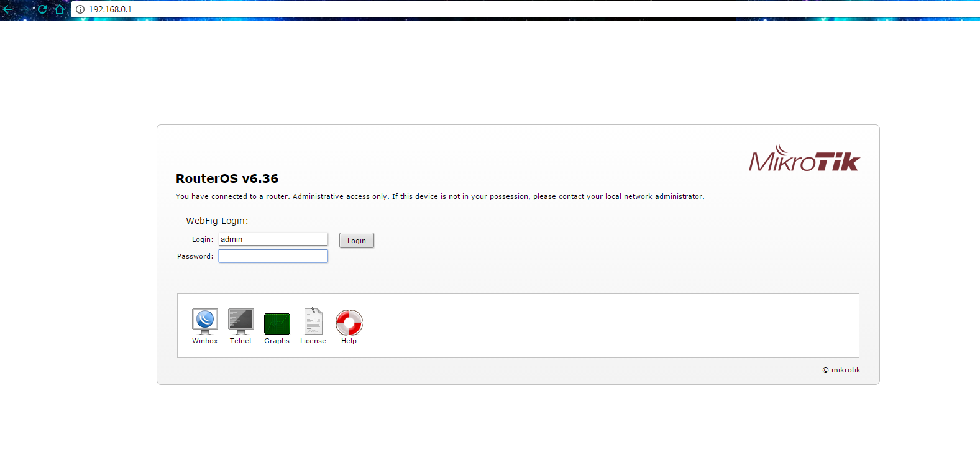Launch the Telnet terminal icon

point(241,321)
